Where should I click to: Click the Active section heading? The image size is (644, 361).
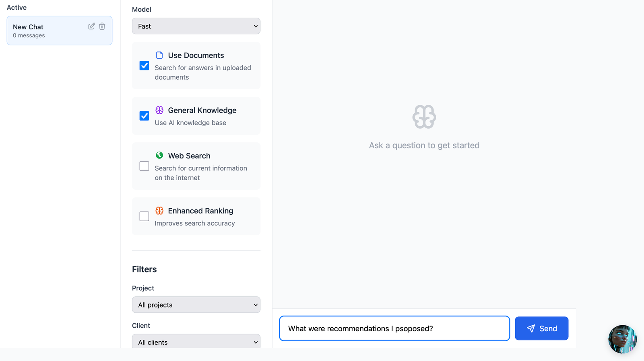17,8
